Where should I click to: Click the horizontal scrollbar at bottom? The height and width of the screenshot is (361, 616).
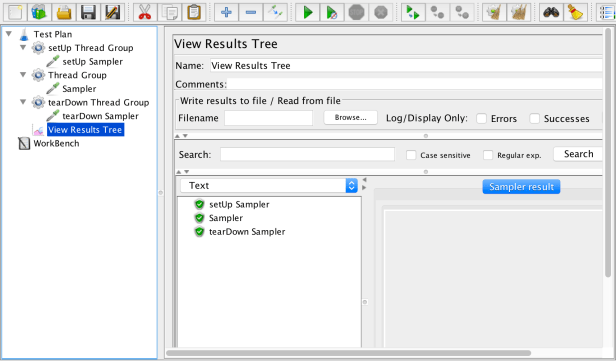tap(348, 353)
